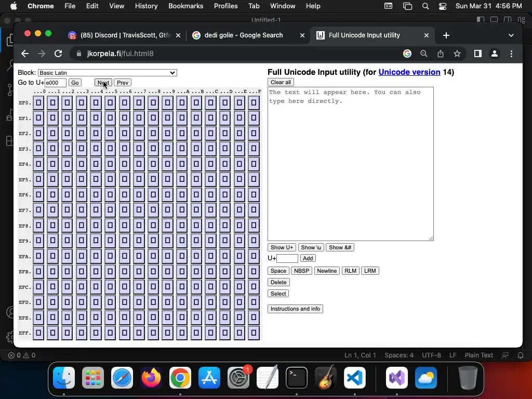This screenshot has height=399, width=532.
Task: Click UTF-8 in VS Code status bar
Action: 431,355
